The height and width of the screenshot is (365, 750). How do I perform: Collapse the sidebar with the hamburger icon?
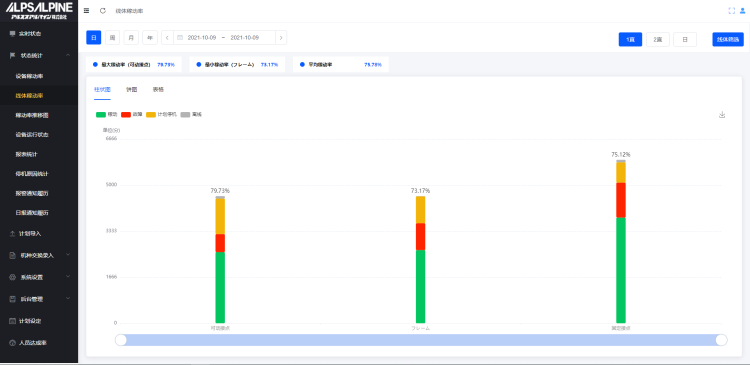pos(86,11)
